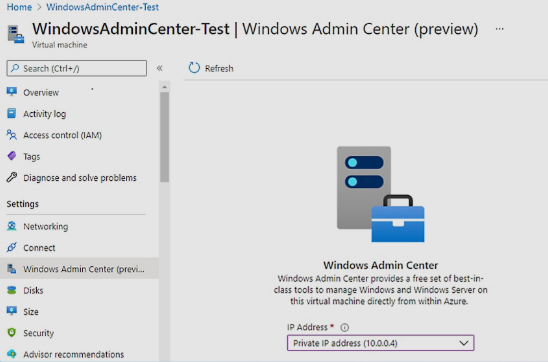Click the IP Address info icon
Viewport: 548px width, 362px height.
345,327
